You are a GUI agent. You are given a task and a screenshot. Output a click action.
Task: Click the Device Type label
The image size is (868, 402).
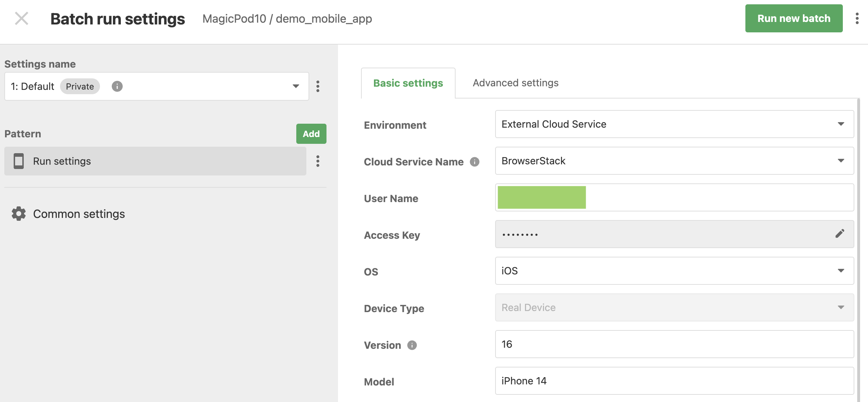(x=394, y=309)
